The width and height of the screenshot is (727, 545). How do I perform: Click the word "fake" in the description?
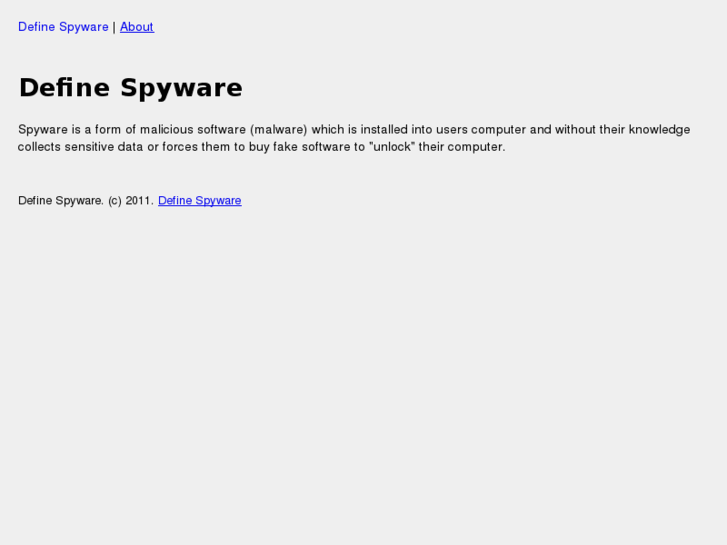pos(294,147)
